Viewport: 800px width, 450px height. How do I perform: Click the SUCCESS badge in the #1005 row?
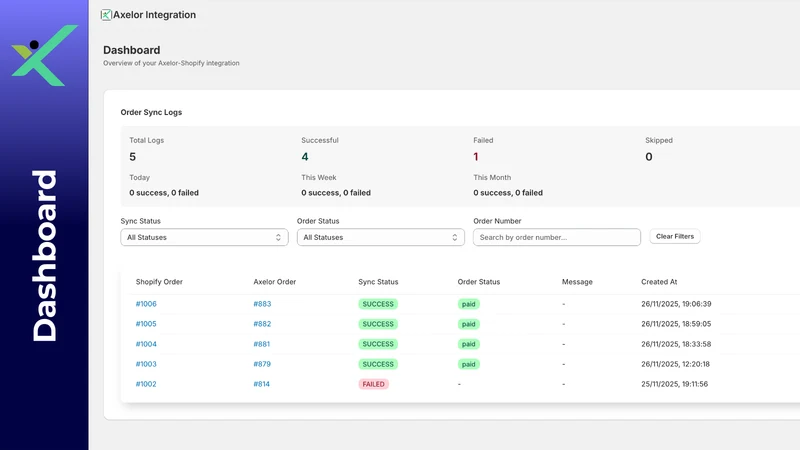click(378, 324)
